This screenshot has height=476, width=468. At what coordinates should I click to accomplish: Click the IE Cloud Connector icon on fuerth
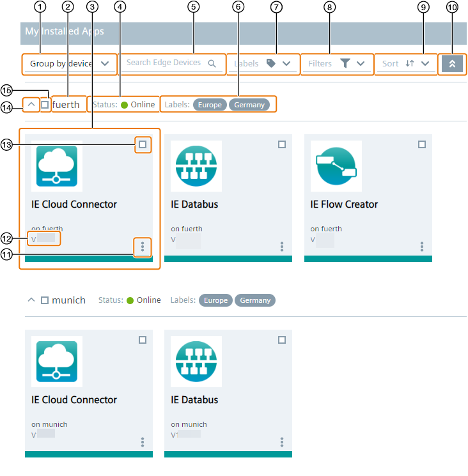[57, 166]
